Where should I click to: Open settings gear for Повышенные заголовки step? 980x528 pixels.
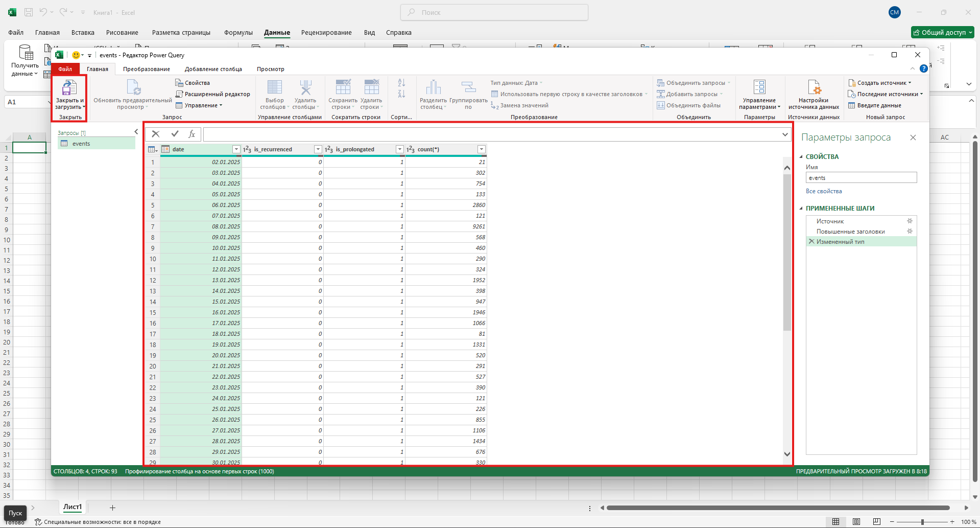pos(910,231)
